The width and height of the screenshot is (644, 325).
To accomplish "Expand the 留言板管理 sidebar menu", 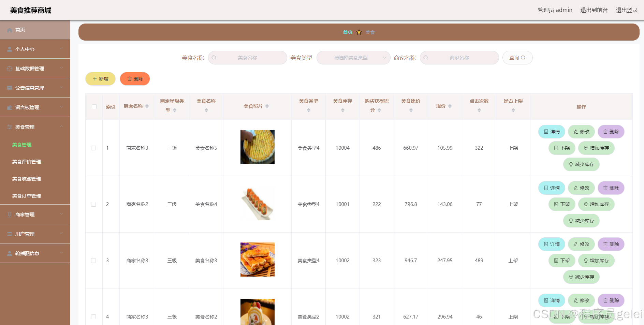I will tap(35, 107).
